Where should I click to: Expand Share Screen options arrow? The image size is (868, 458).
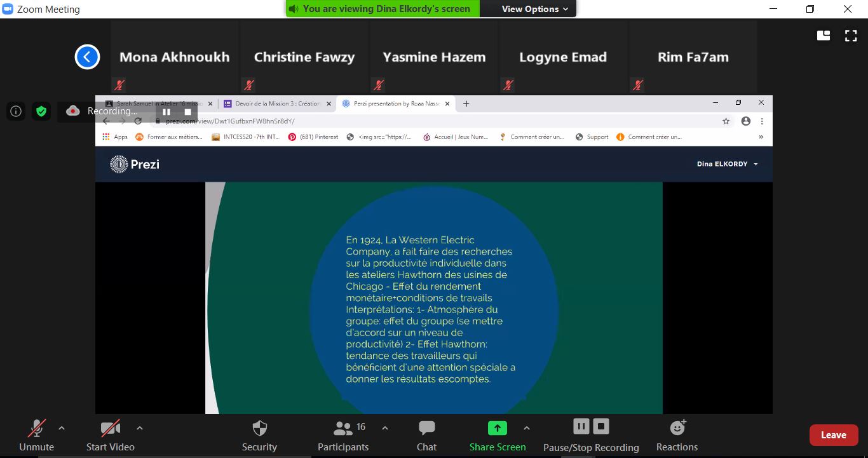click(526, 428)
